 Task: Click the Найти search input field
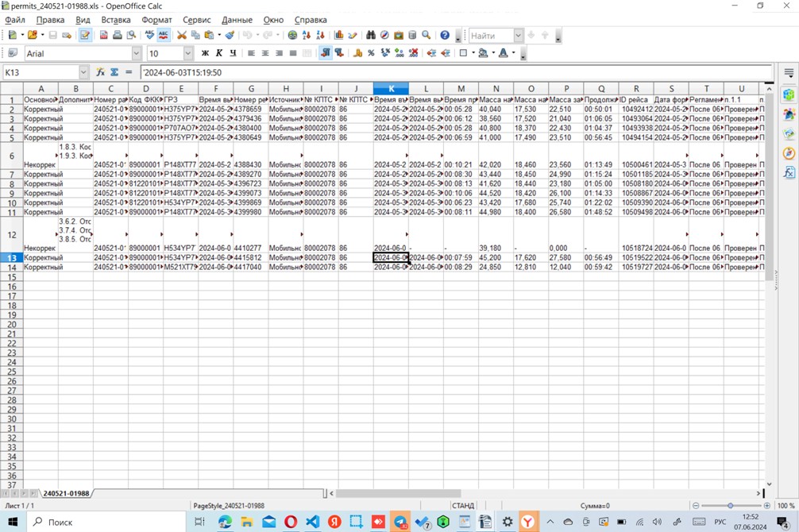tap(491, 36)
